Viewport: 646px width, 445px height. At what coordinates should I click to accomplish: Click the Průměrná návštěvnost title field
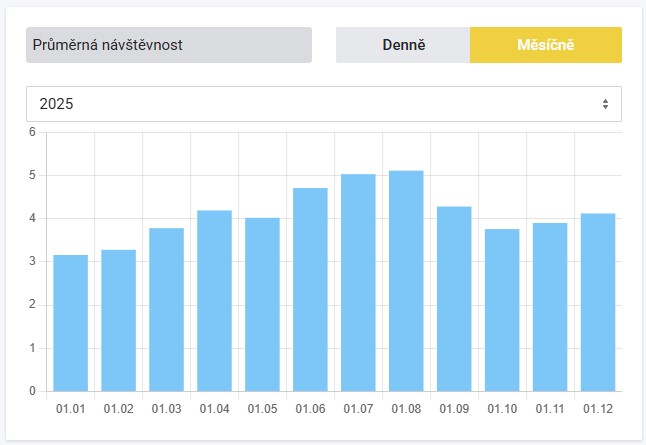coord(169,45)
